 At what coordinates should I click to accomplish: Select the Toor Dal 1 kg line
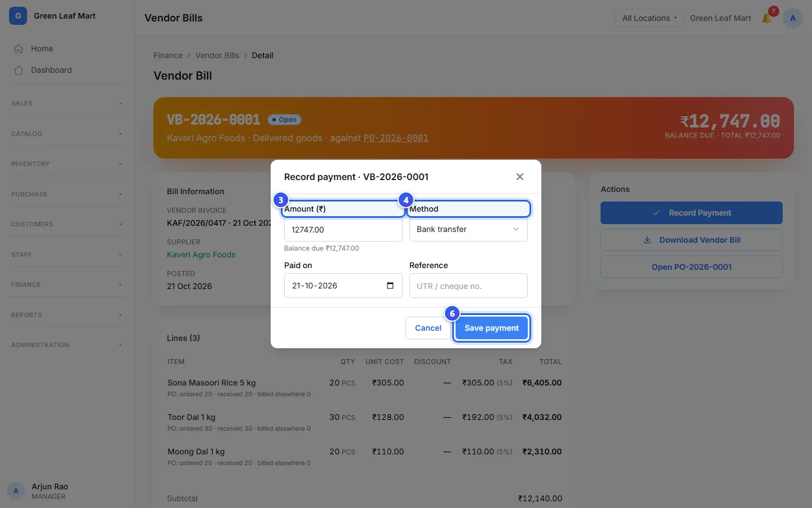364,422
